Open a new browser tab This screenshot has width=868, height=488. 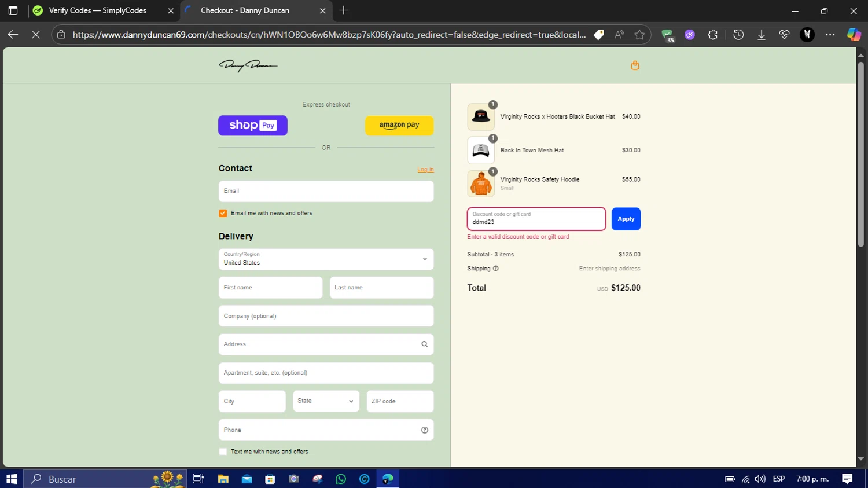(344, 10)
